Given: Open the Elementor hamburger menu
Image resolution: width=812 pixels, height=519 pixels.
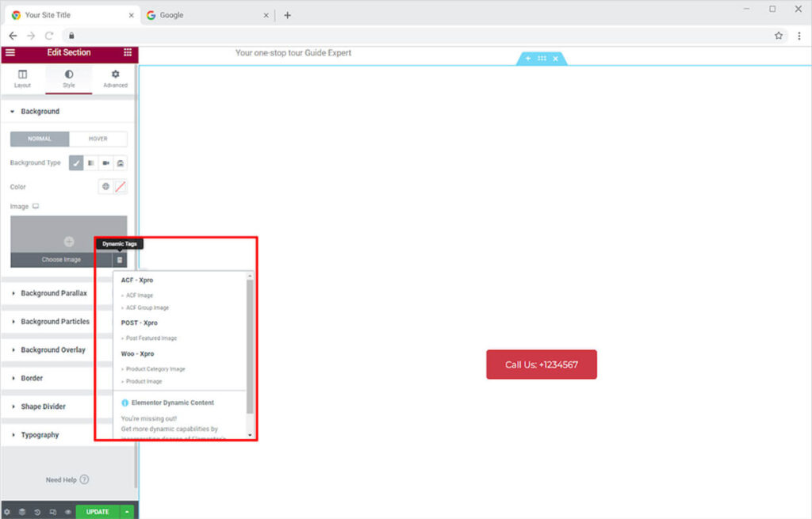Looking at the screenshot, I should tap(10, 52).
